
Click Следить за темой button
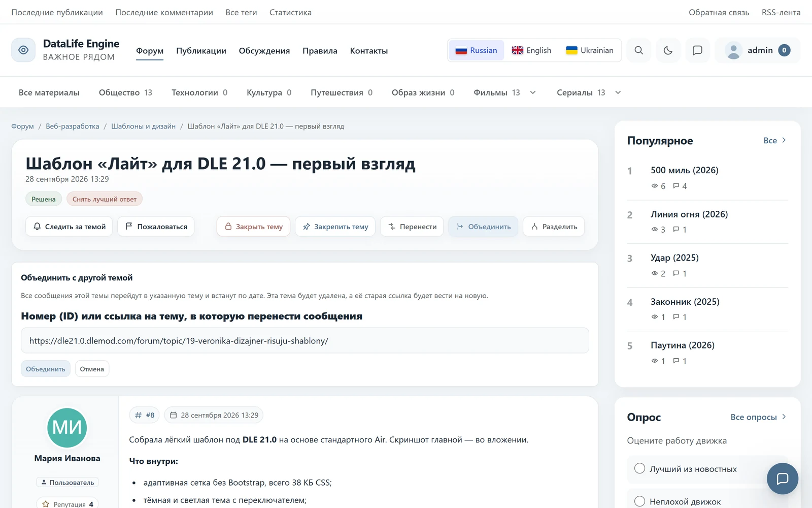point(69,227)
